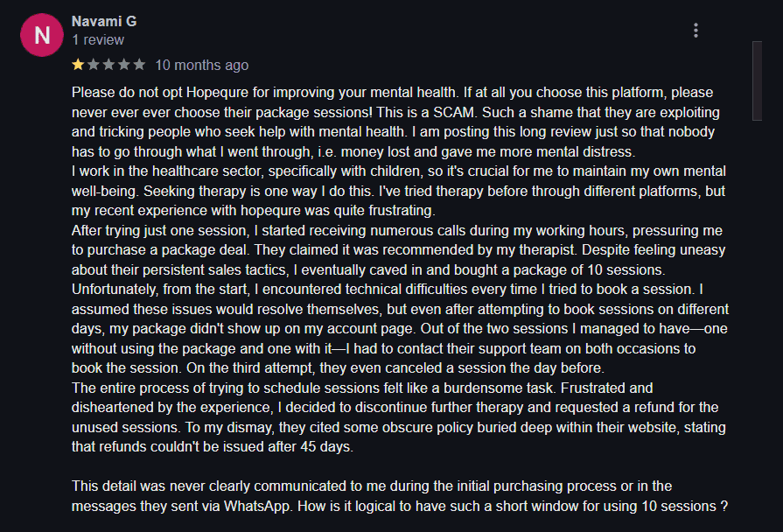The image size is (783, 532).
Task: Click the line starting "The entire process of trying"
Action: coord(362,388)
